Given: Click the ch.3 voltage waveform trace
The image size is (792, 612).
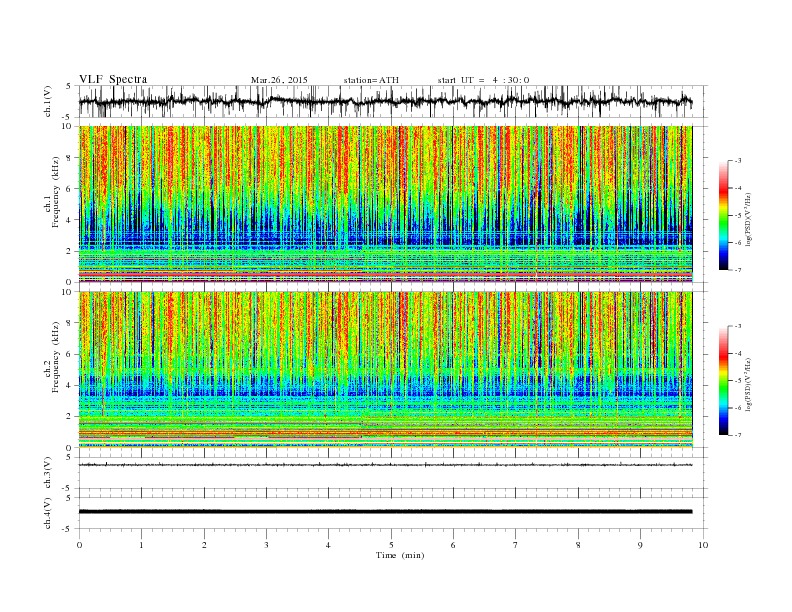Looking at the screenshot, I should [385, 465].
